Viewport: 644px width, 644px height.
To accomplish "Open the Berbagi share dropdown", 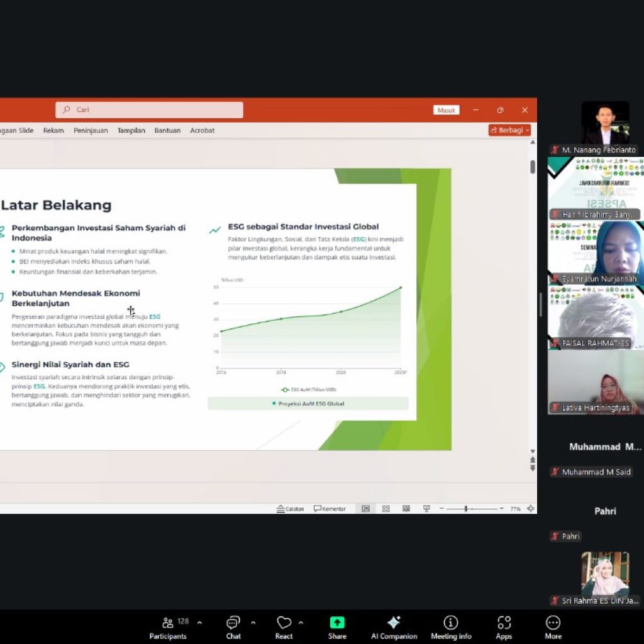I will (x=509, y=130).
